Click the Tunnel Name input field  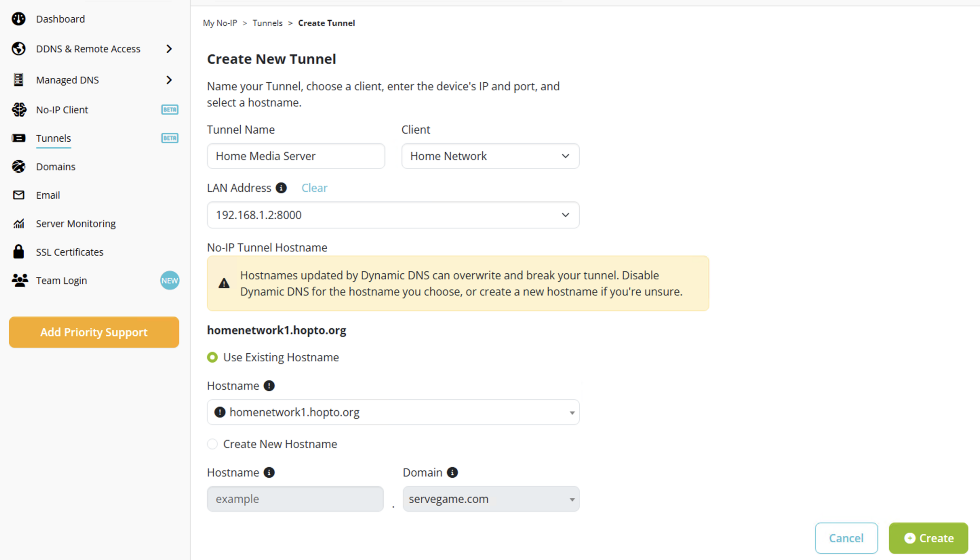(x=296, y=156)
